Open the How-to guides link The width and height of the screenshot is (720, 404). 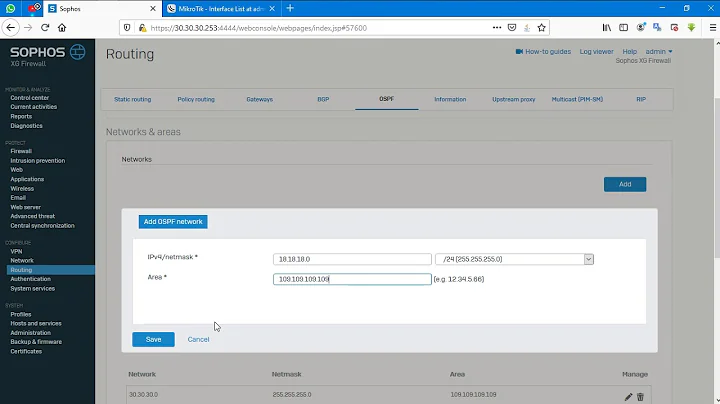tap(543, 51)
